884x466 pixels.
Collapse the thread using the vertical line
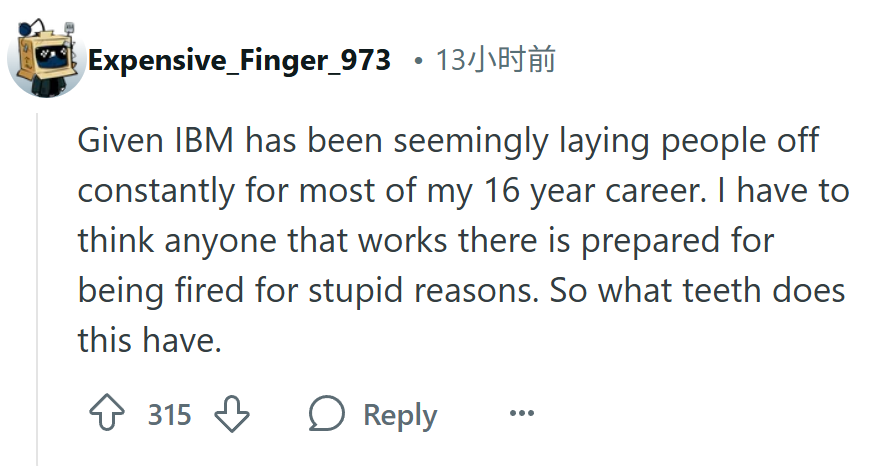[x=37, y=289]
